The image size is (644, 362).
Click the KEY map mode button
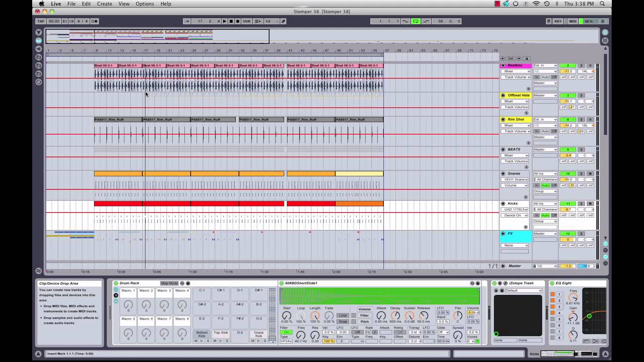pyautogui.click(x=558, y=21)
